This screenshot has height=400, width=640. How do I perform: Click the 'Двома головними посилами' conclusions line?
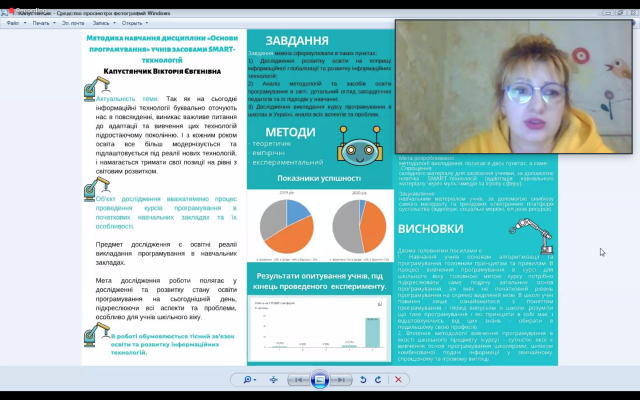click(x=440, y=250)
